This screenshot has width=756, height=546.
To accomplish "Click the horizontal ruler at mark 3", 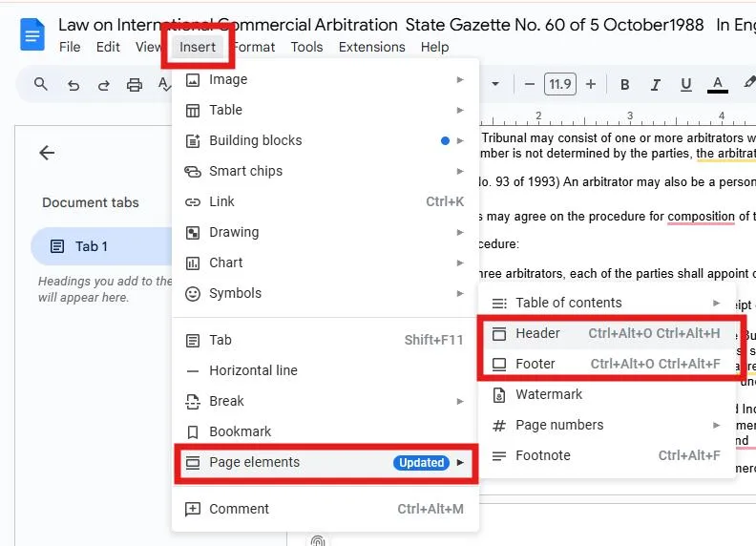I will pos(630,116).
